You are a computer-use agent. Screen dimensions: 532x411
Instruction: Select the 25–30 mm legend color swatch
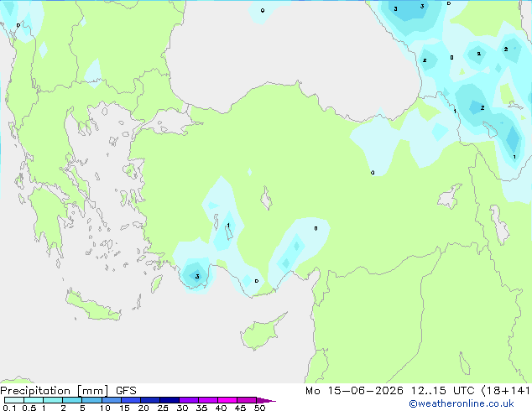169,400
